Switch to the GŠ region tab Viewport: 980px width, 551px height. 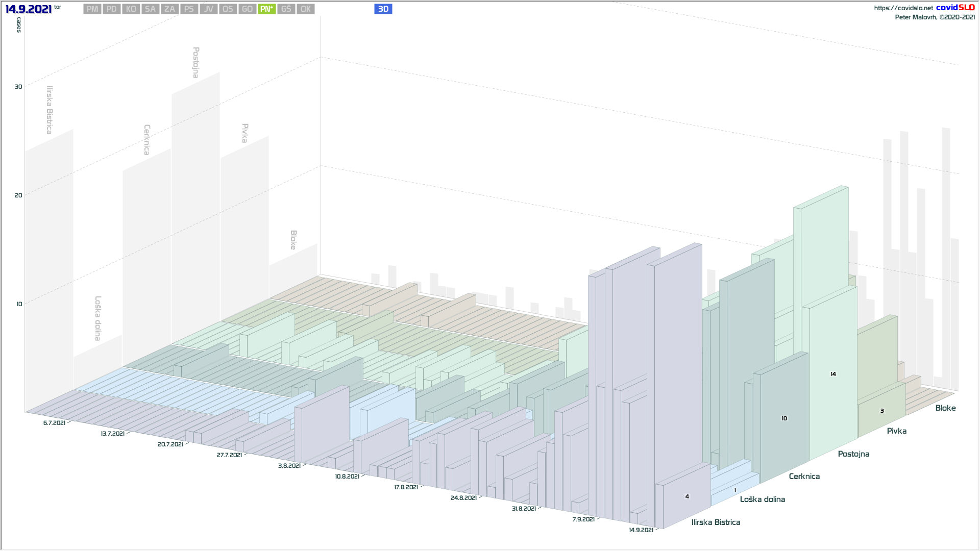click(x=286, y=9)
